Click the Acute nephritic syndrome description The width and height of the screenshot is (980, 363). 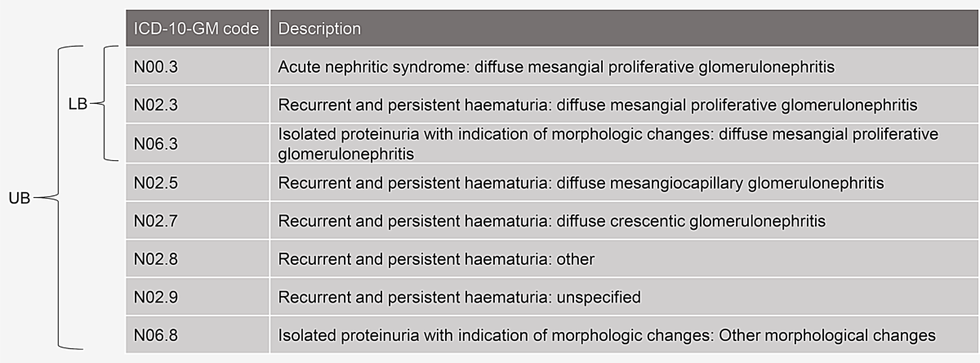[556, 66]
